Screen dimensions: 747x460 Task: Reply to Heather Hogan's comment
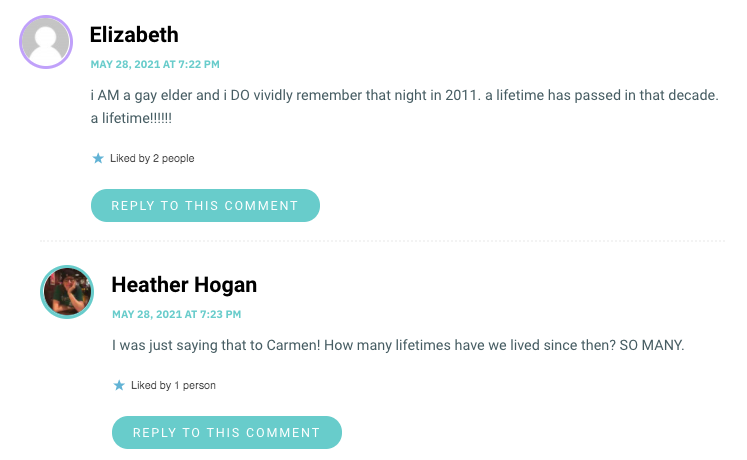pyautogui.click(x=227, y=432)
